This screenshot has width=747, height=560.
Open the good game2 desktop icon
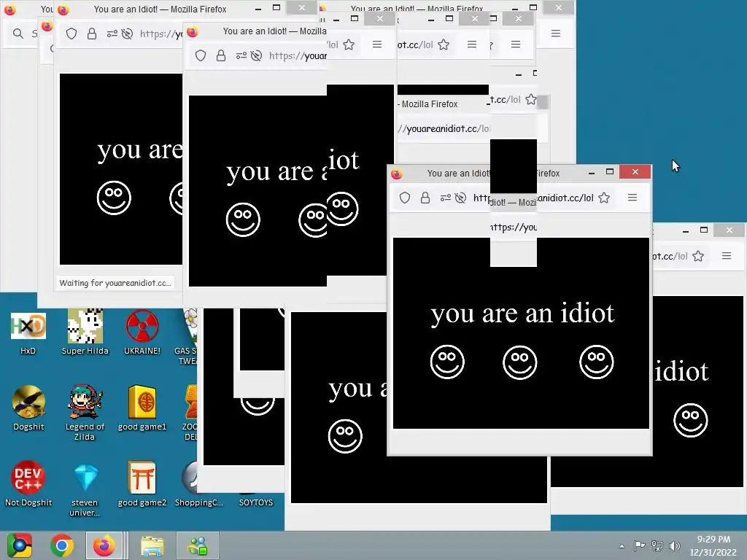pyautogui.click(x=142, y=484)
